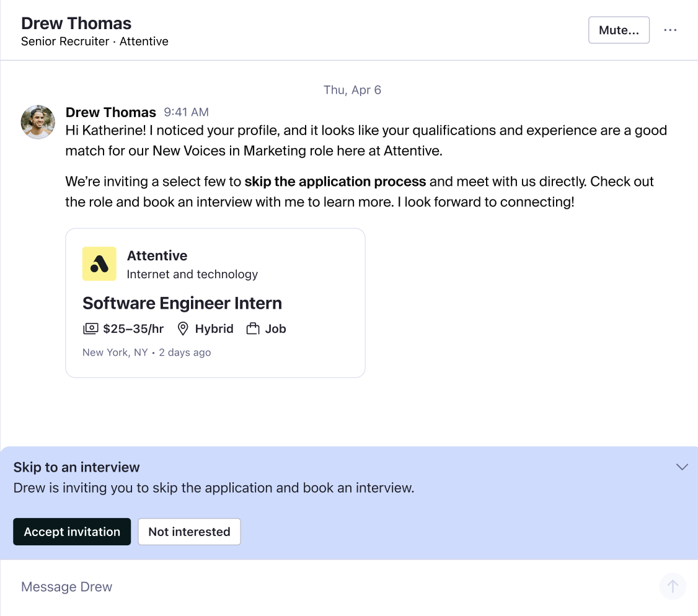Click the New York, NY location text

point(115,352)
